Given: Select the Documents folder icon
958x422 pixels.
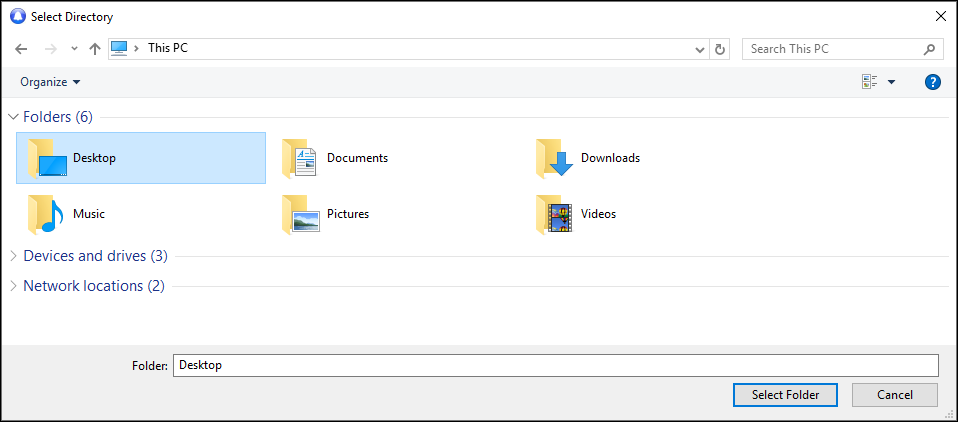Looking at the screenshot, I should tap(300, 158).
